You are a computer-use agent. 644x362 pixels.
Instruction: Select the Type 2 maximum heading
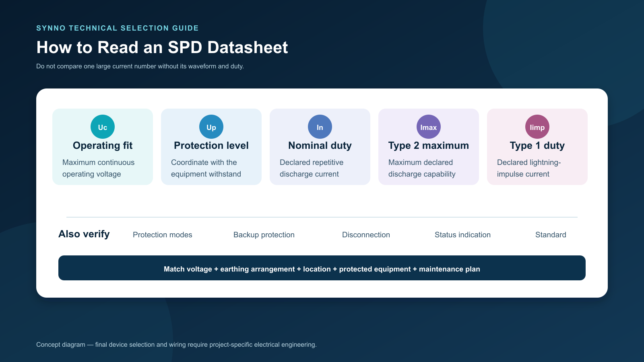pos(429,146)
